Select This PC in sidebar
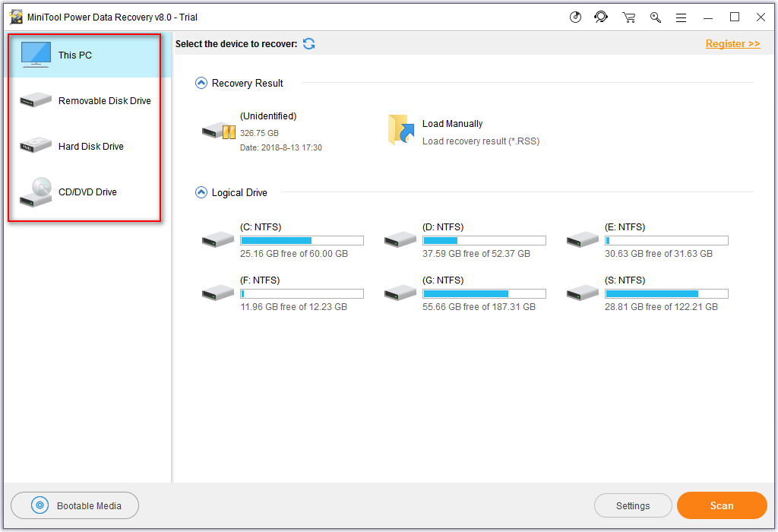The height and width of the screenshot is (532, 778). click(88, 55)
